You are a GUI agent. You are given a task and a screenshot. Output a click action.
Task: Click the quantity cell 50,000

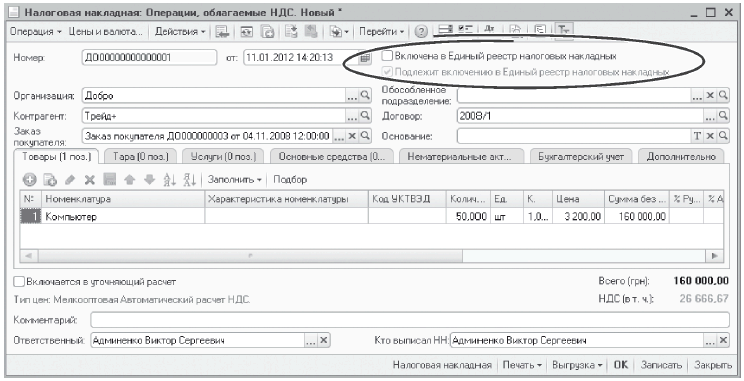(x=467, y=216)
